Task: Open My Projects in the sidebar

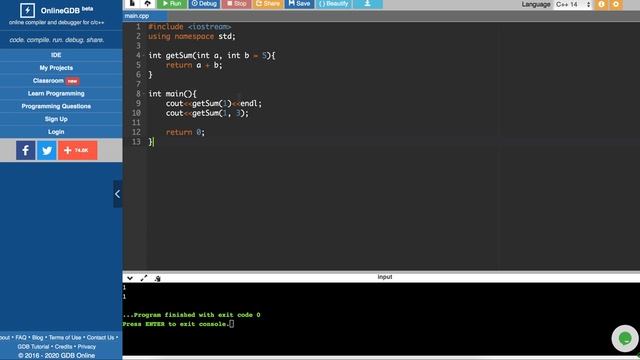Action: (56, 68)
